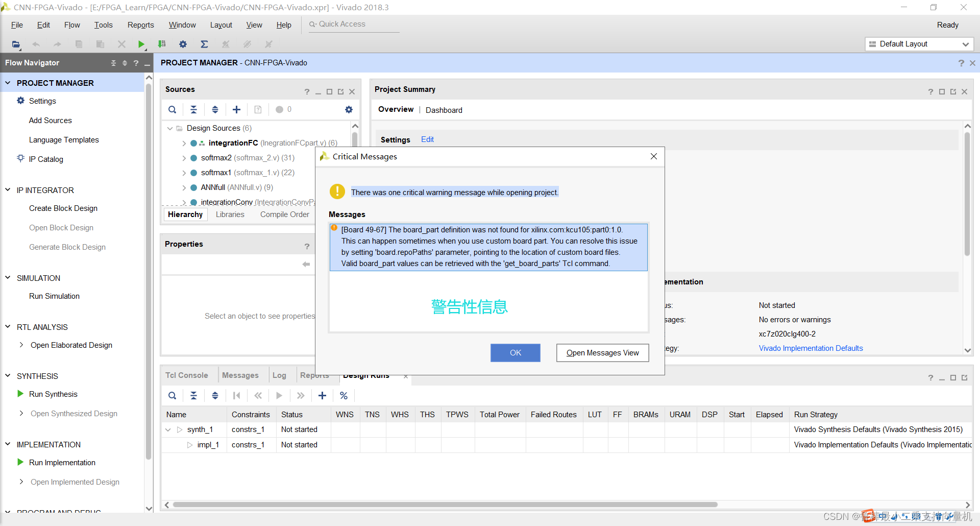This screenshot has width=980, height=526.
Task: Click Add Sources in Flow Navigator
Action: (x=51, y=121)
